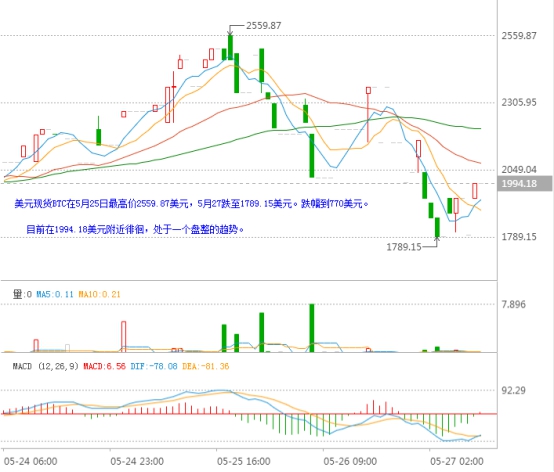Click the last red hollow candlestick

point(475,191)
